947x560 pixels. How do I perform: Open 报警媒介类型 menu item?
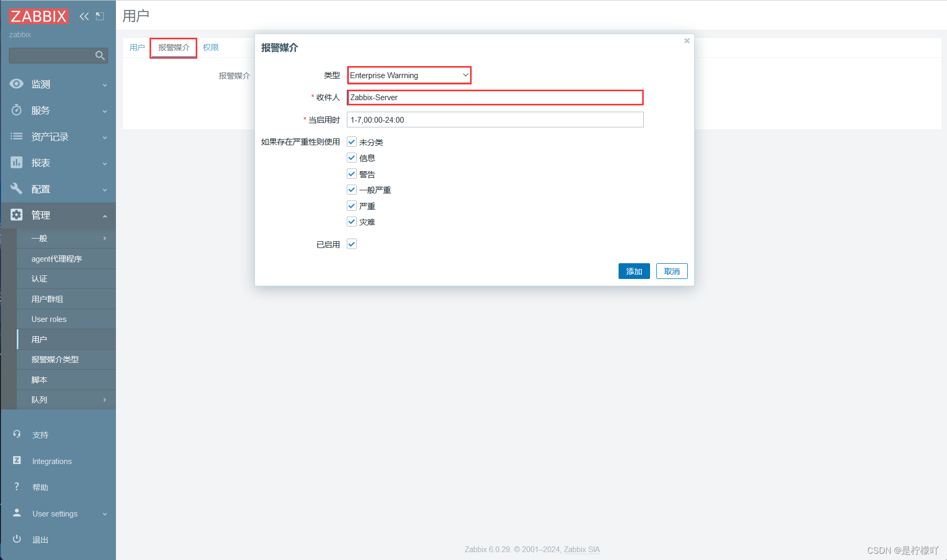point(66,360)
